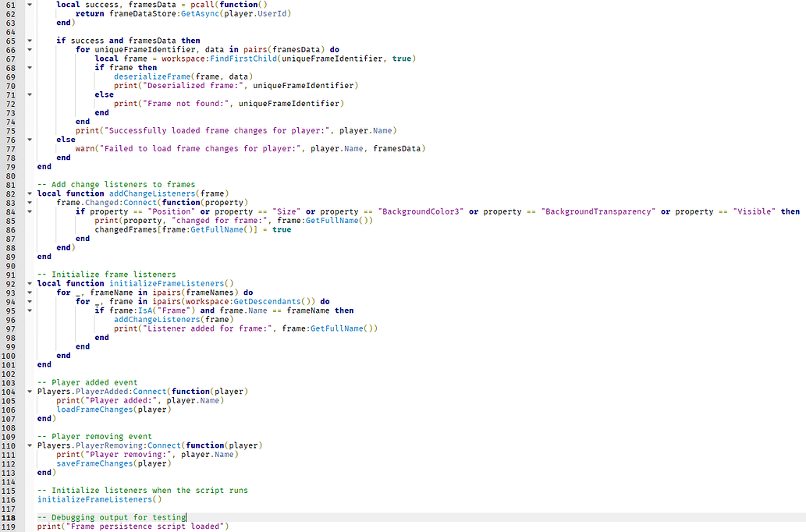The image size is (806, 532).
Task: Collapse the initializeFrameListeners function body
Action: [x=28, y=283]
